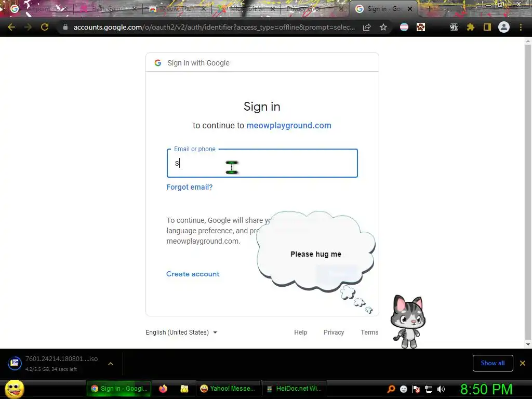Click the 'Please hug me' thought bubble
532x399 pixels.
(x=315, y=253)
